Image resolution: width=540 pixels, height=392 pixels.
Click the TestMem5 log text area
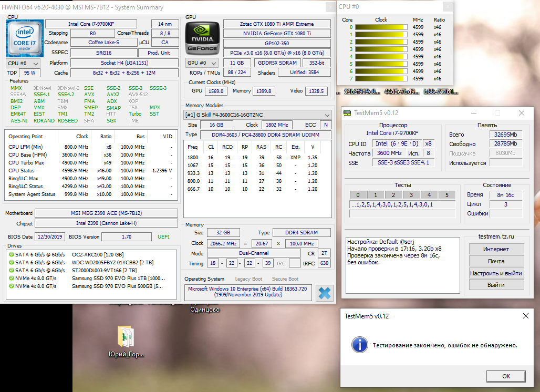(x=402, y=265)
